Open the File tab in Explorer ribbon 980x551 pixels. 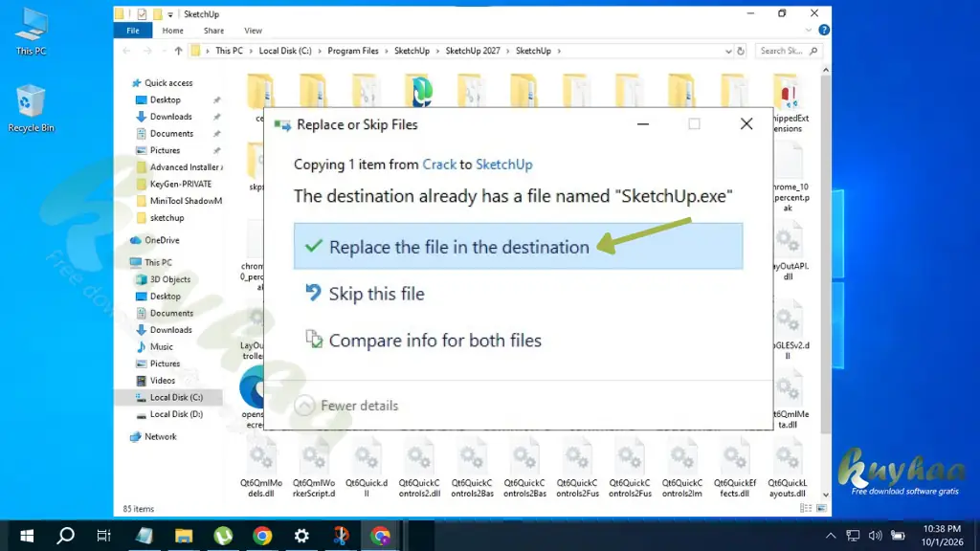point(132,31)
